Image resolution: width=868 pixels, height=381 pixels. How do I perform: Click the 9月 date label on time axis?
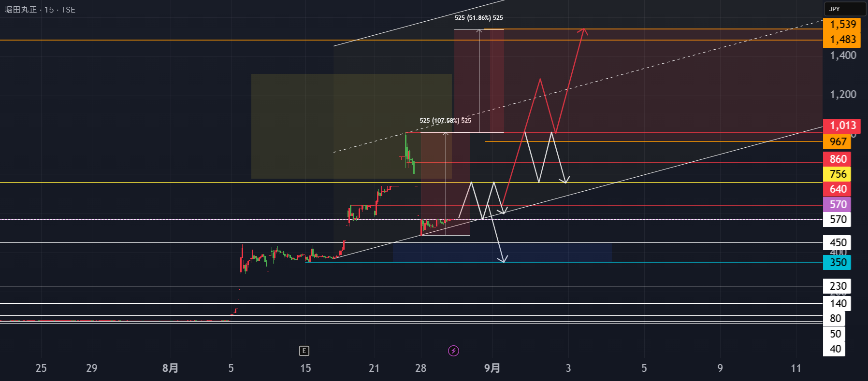pos(492,368)
